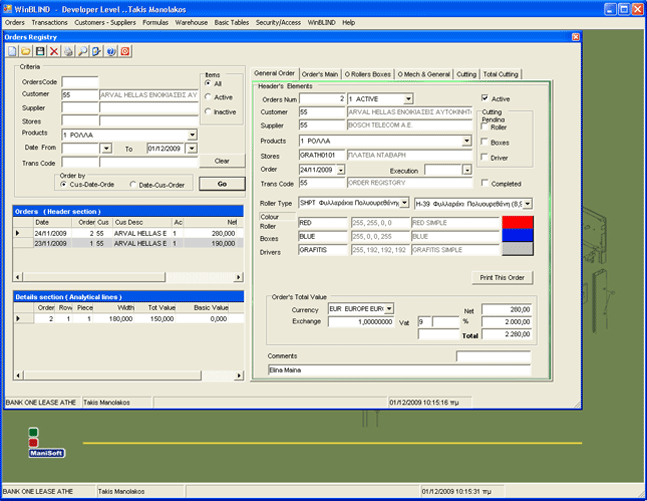Open the Execution date dropdown
The width and height of the screenshot is (647, 501).
(467, 170)
